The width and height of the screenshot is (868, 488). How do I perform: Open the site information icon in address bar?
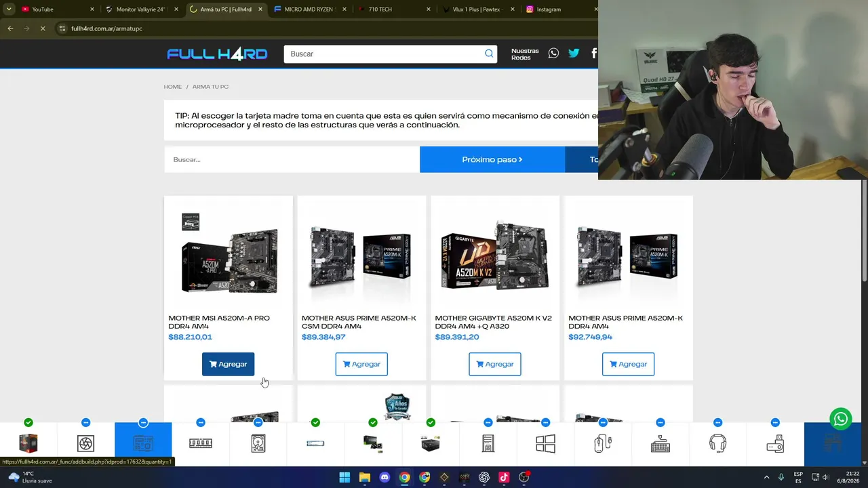point(62,28)
